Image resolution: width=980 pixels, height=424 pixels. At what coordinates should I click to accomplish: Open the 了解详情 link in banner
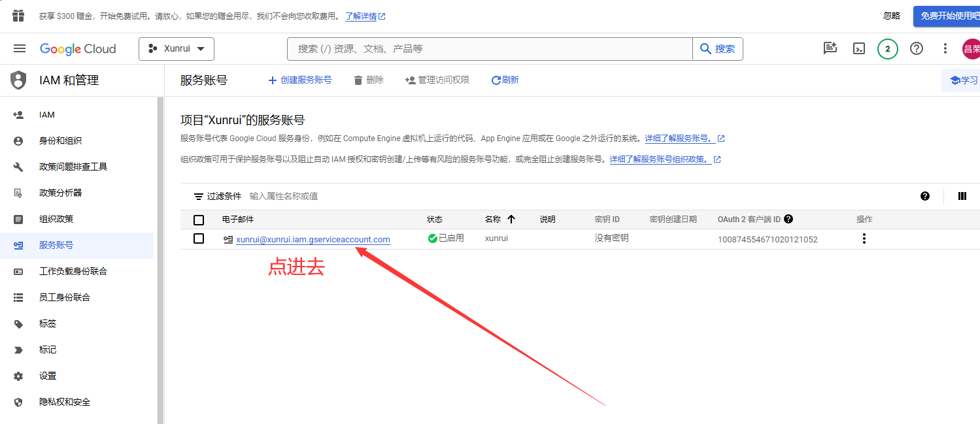(365, 16)
